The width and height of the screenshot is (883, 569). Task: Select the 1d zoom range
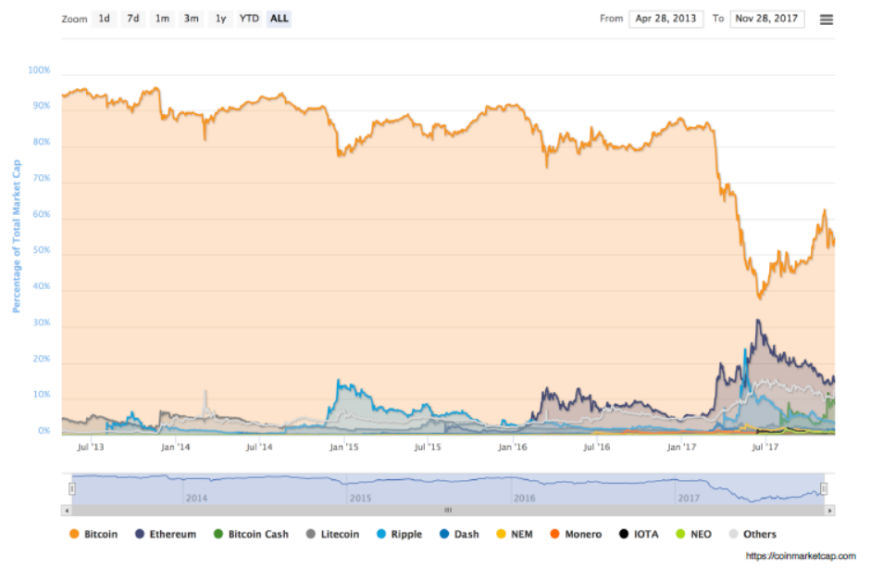point(104,19)
